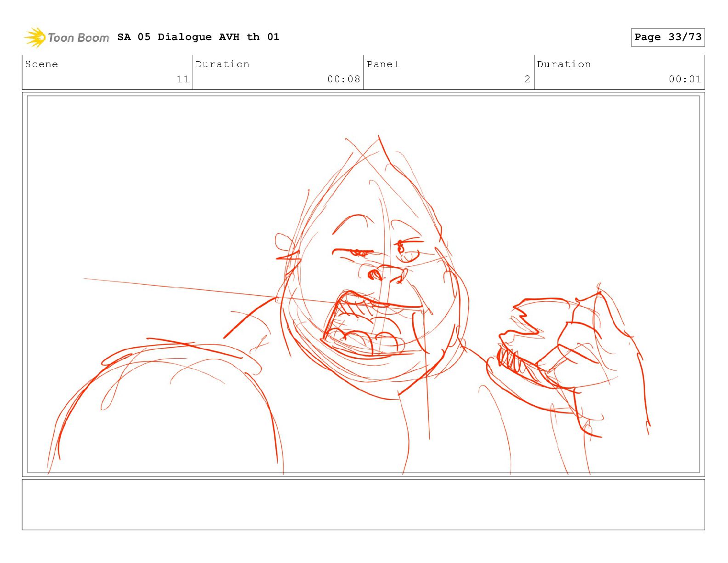The width and height of the screenshot is (728, 563).
Task: Select the scene number '11'
Action: (183, 79)
